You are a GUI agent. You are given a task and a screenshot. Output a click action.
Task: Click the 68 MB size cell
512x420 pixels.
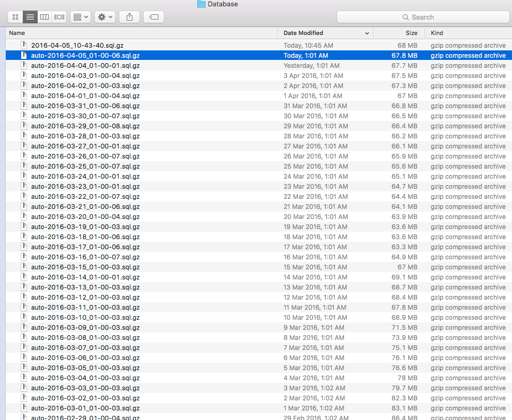click(x=407, y=46)
